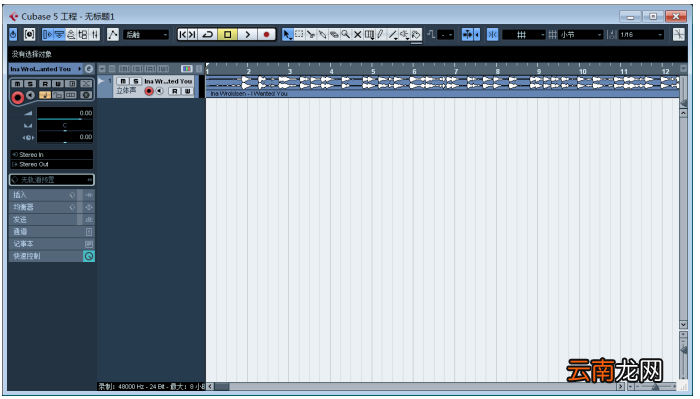Click the Stereo In input routing
The height and width of the screenshot is (399, 700).
[52, 154]
